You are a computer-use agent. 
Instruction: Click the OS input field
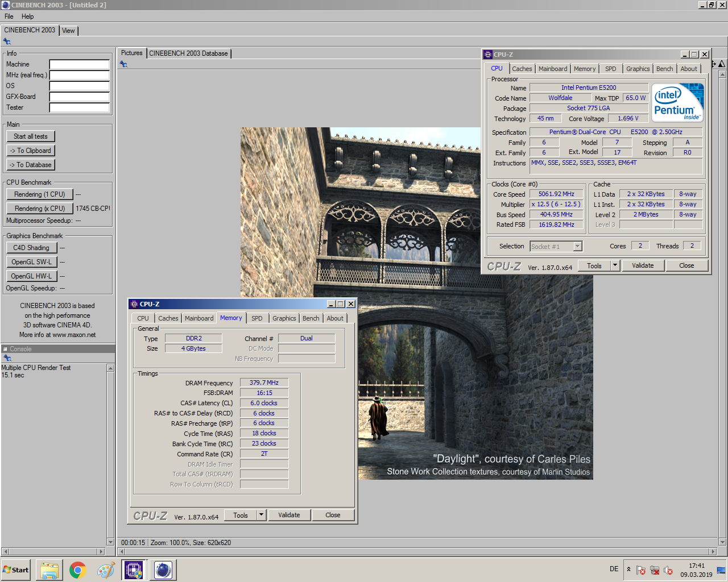(79, 86)
